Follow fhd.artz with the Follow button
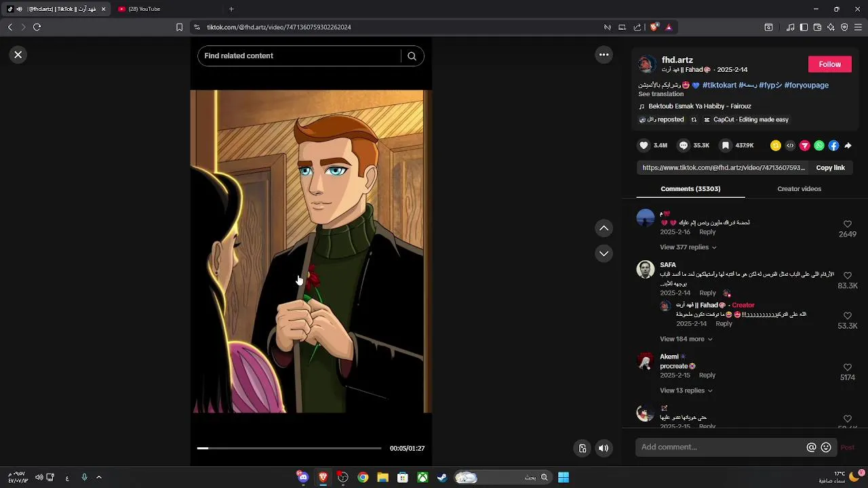The width and height of the screenshot is (868, 488). click(x=829, y=64)
